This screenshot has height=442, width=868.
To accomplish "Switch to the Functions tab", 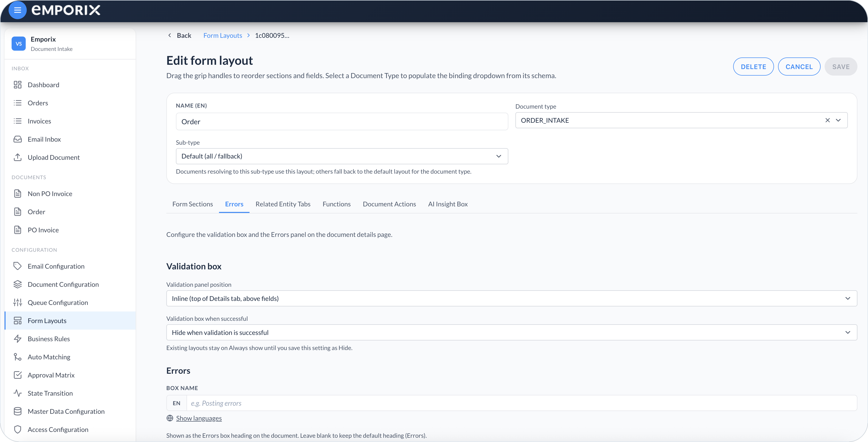I will (337, 204).
